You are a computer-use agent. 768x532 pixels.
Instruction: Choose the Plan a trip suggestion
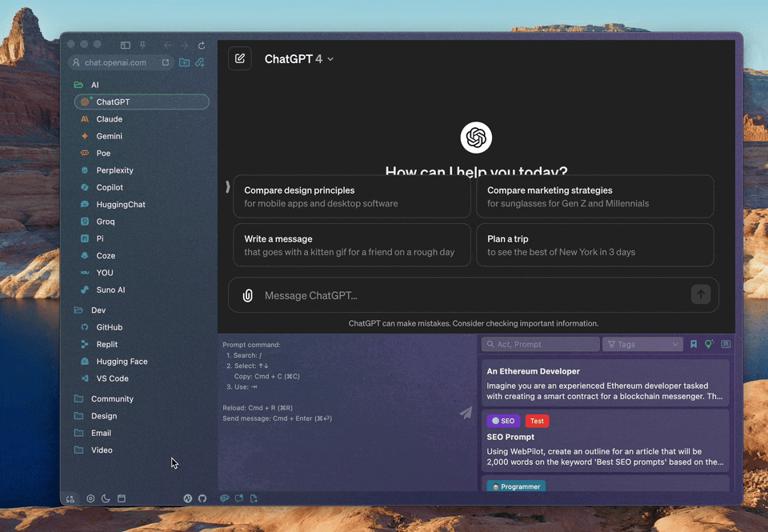tap(595, 245)
